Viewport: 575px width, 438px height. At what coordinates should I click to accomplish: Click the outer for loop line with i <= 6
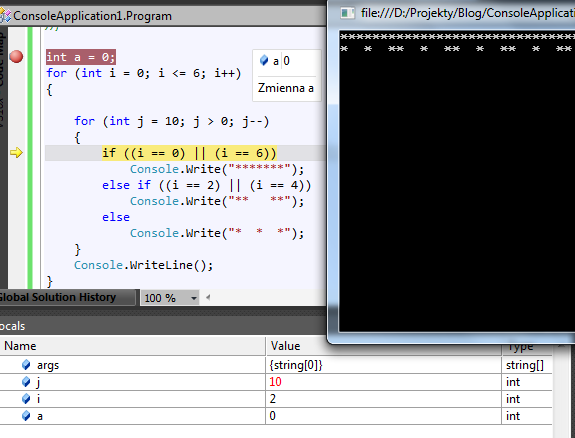pos(144,73)
